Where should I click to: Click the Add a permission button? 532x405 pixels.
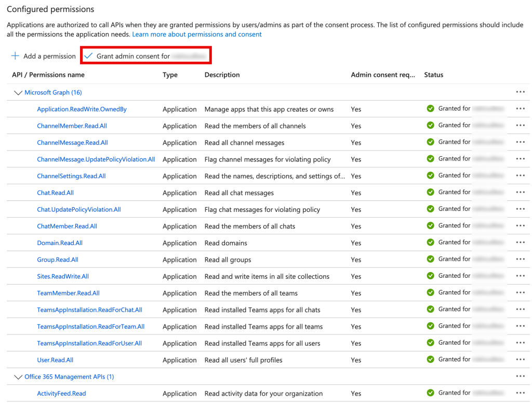[x=44, y=56]
